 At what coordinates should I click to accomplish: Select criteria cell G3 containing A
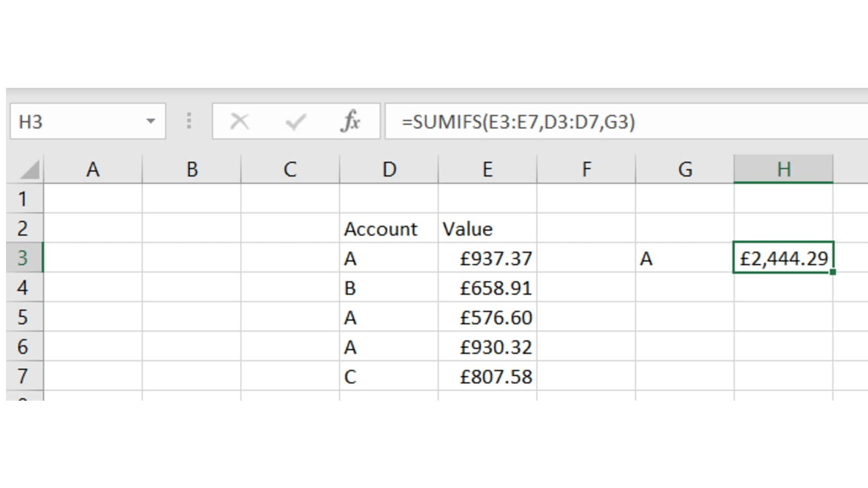tap(684, 258)
